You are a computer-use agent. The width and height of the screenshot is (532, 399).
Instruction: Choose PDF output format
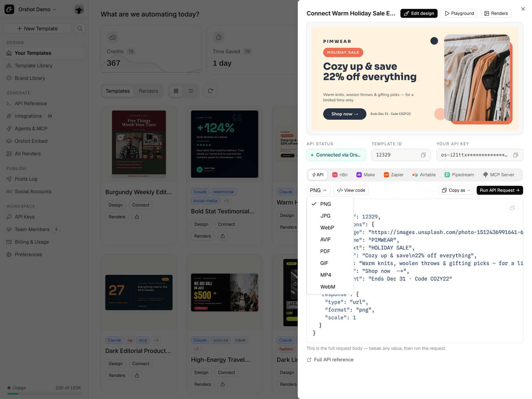[330, 251]
